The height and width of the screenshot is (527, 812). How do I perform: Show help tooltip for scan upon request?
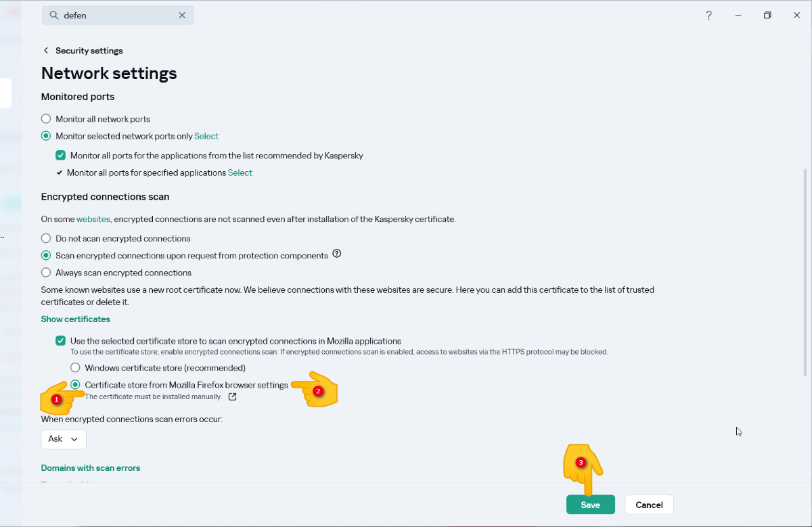pyautogui.click(x=337, y=254)
